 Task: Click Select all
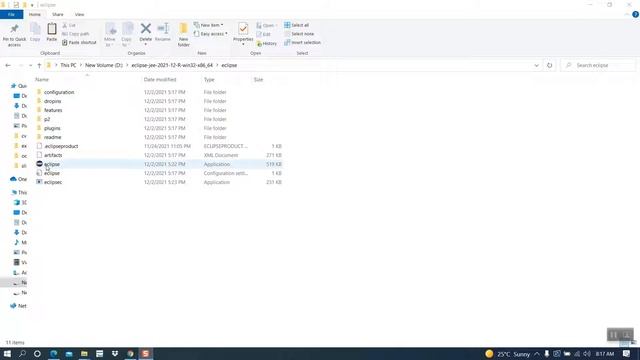tap(297, 25)
